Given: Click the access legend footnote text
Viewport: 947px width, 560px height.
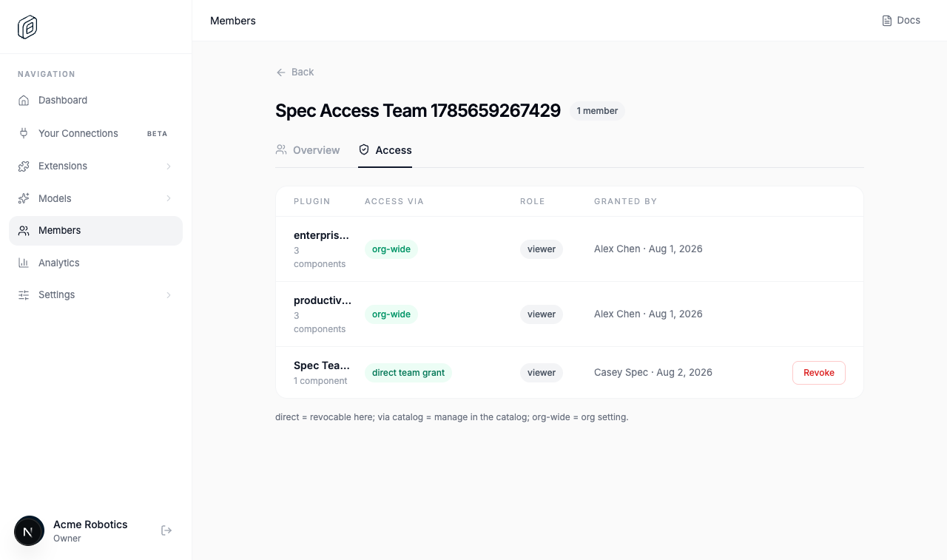Looking at the screenshot, I should point(452,417).
